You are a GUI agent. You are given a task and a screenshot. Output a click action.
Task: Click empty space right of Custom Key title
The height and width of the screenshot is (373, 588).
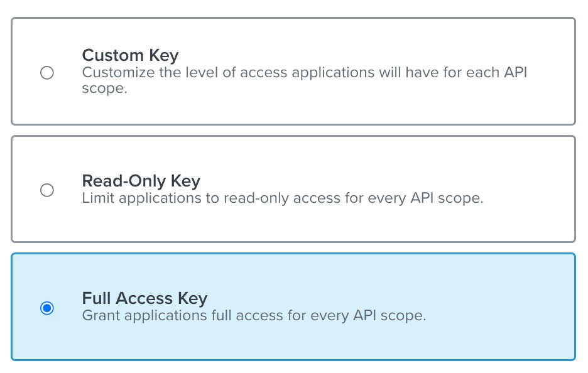377,55
